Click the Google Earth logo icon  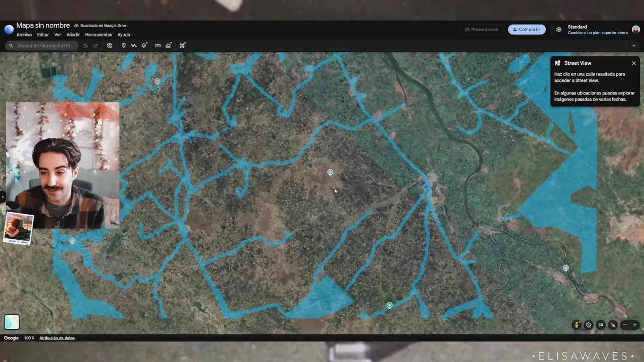9,29
